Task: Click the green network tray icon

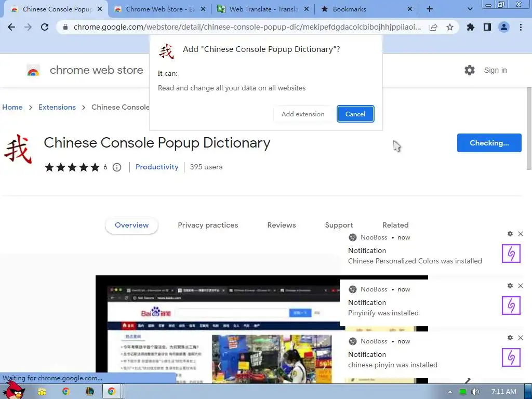Action: [463, 392]
